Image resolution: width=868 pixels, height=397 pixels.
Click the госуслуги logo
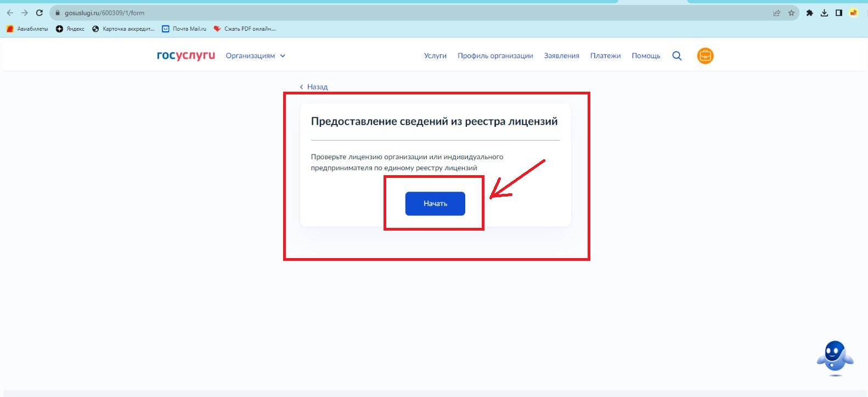186,55
